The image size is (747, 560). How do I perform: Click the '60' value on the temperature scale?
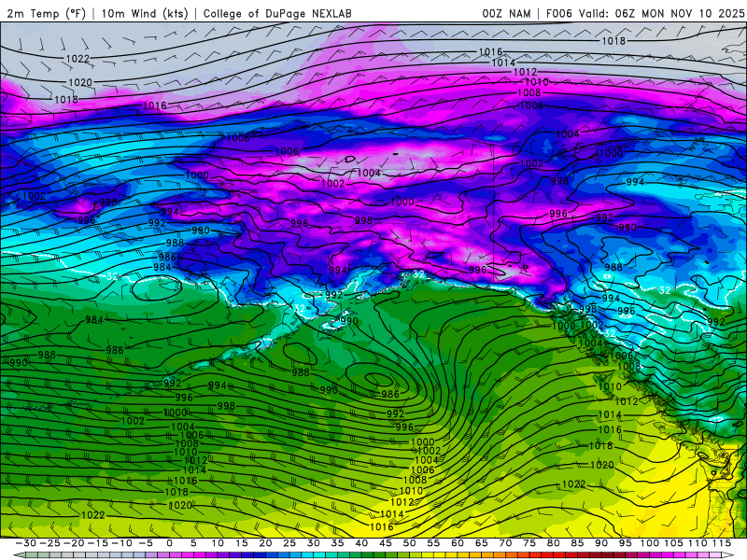coord(457,543)
